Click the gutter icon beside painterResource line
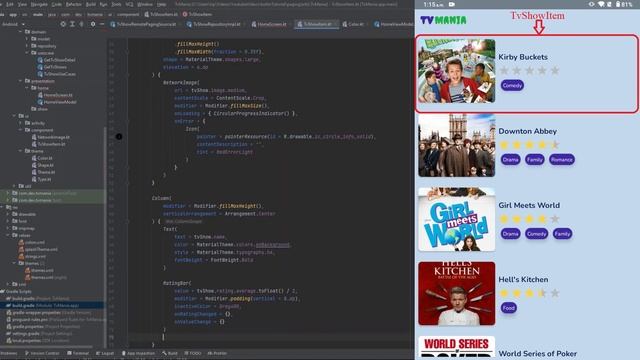The height and width of the screenshot is (360, 640). [119, 137]
